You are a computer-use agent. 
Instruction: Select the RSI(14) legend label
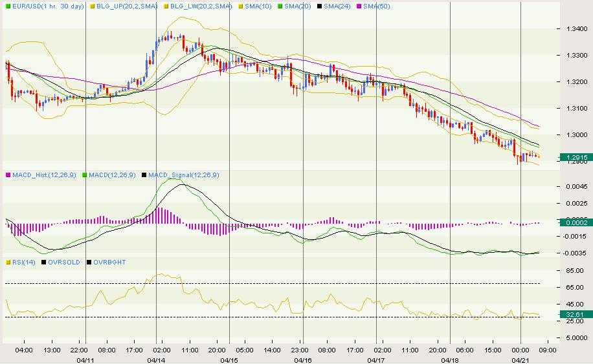23,262
